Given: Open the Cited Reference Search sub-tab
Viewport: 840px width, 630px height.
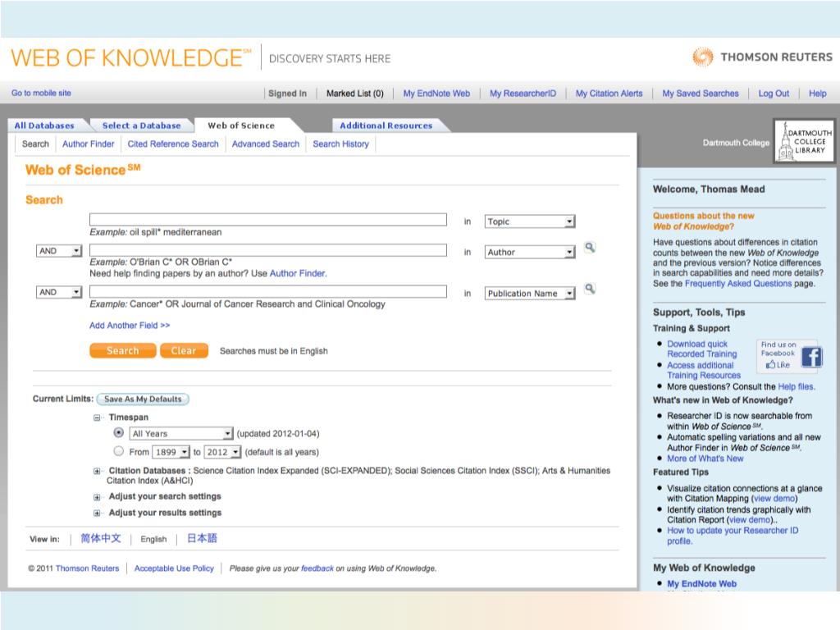Looking at the screenshot, I should click(173, 144).
